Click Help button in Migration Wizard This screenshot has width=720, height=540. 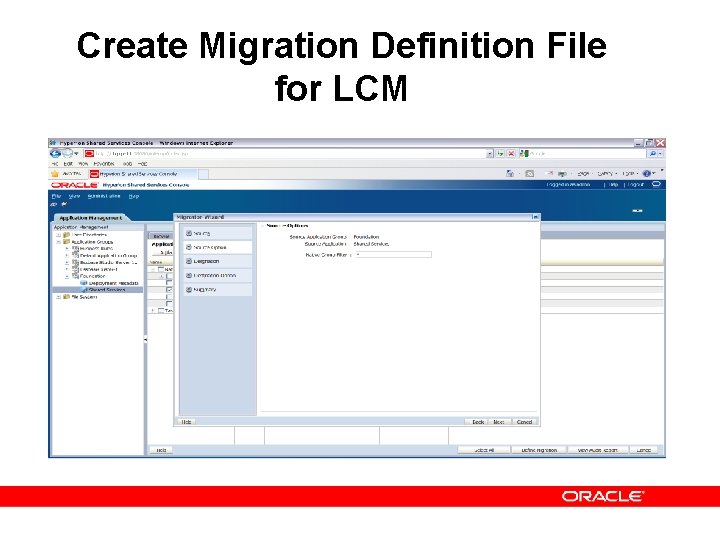[186, 422]
